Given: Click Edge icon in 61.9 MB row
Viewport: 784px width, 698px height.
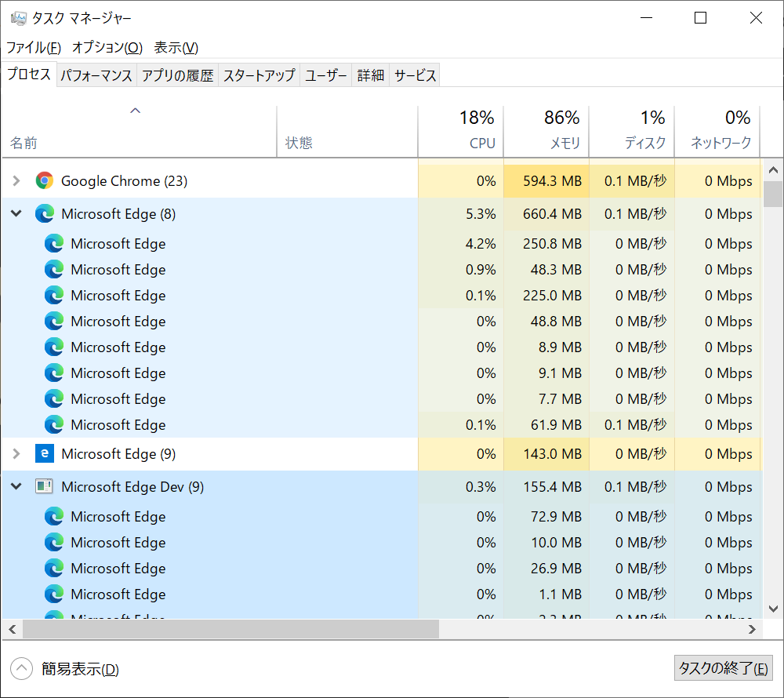Looking at the screenshot, I should pyautogui.click(x=54, y=425).
